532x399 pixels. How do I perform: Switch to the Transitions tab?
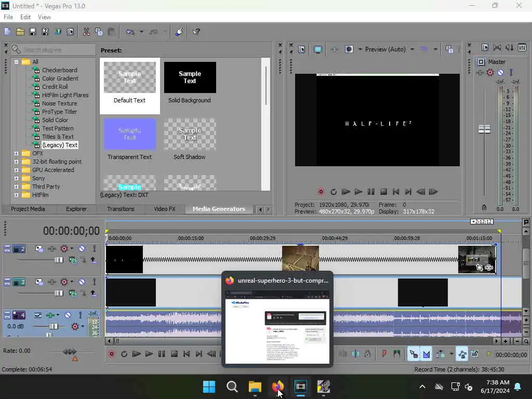pyautogui.click(x=121, y=209)
